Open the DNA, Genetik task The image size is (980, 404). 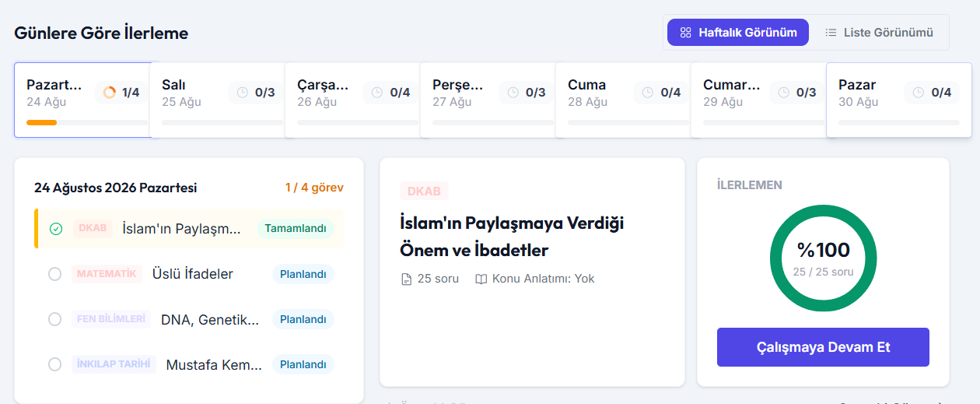click(x=189, y=319)
